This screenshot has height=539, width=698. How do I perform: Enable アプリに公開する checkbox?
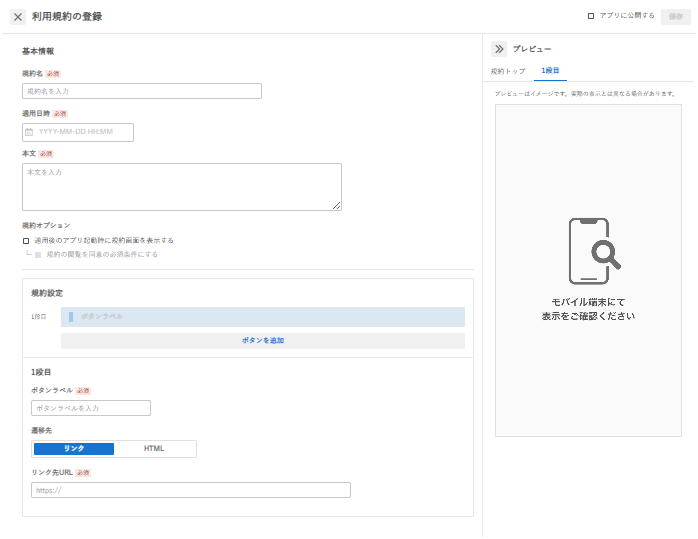(591, 16)
